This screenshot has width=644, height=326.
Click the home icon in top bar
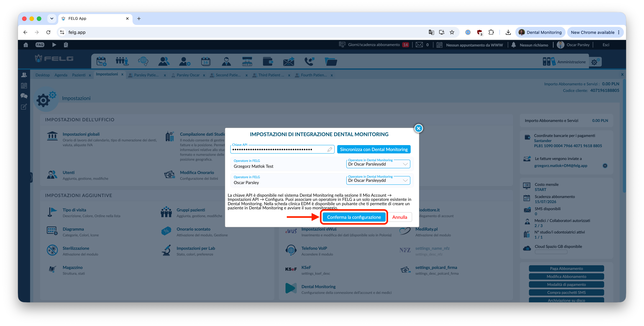tap(25, 45)
